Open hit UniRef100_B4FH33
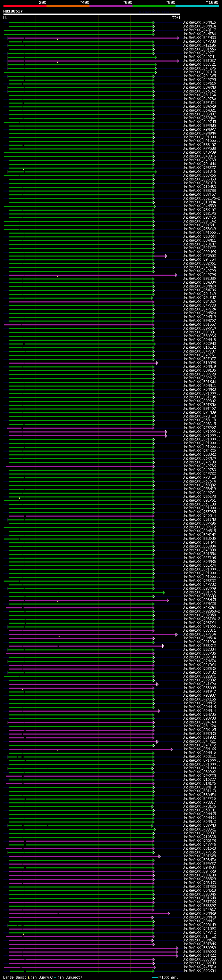 tap(199, 38)
